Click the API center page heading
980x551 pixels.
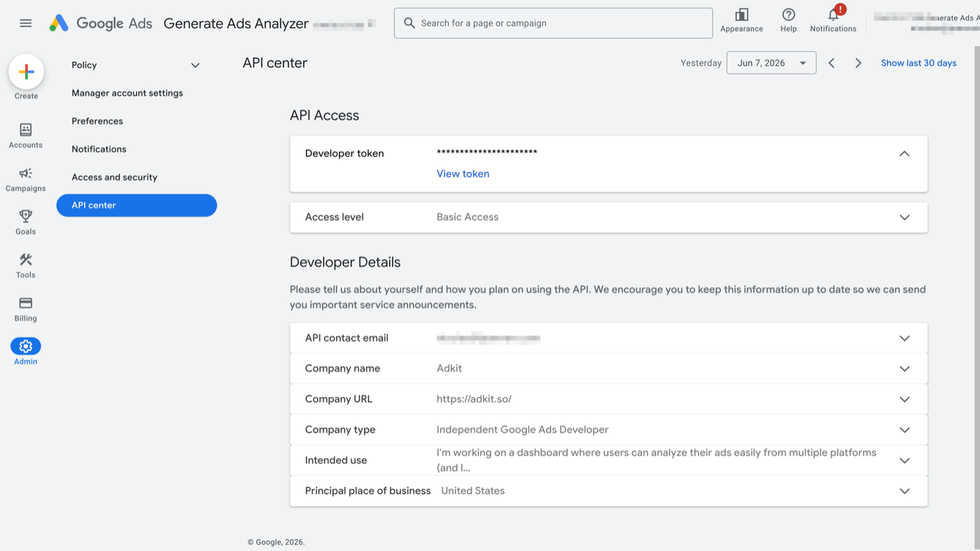[x=275, y=63]
